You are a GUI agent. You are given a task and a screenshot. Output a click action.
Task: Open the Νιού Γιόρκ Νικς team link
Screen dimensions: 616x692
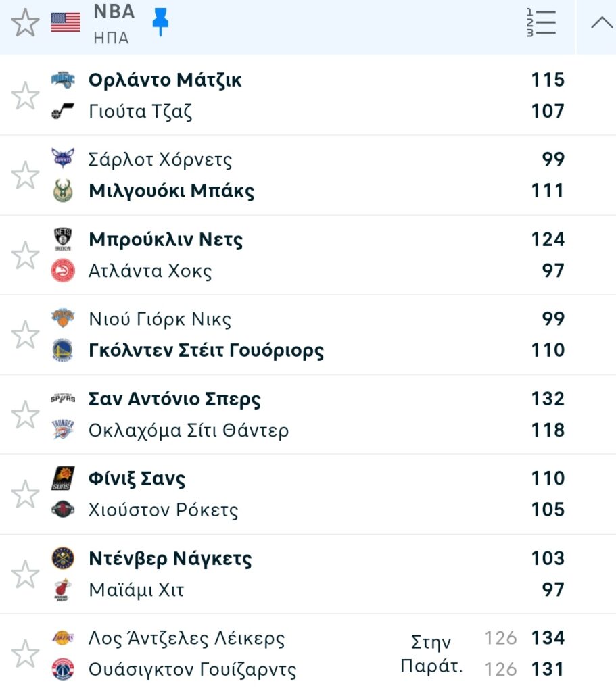[x=160, y=319]
